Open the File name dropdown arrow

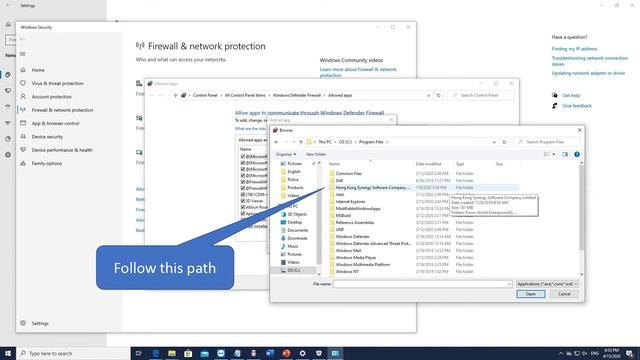pyautogui.click(x=509, y=284)
